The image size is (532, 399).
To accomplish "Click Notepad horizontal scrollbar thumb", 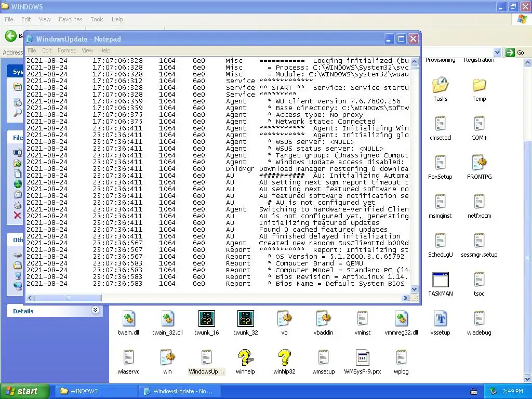I will [x=68, y=298].
